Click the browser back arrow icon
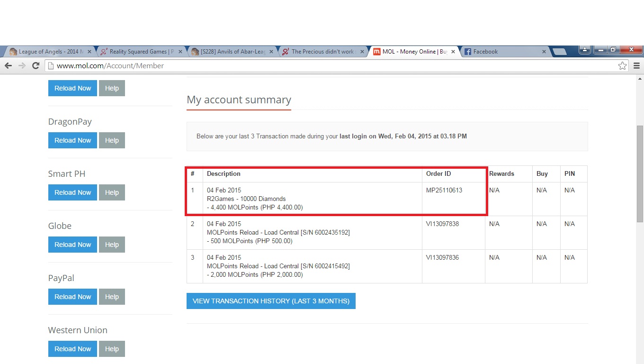 (x=8, y=66)
